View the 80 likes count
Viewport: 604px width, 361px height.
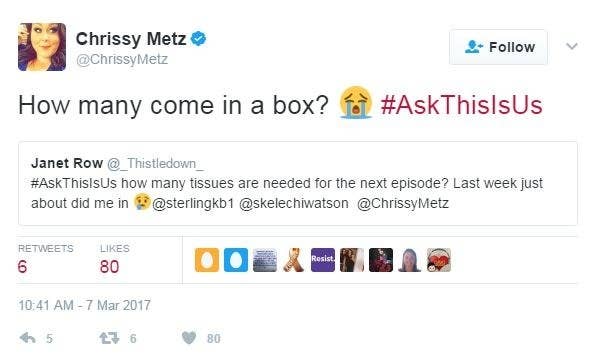pyautogui.click(x=109, y=267)
